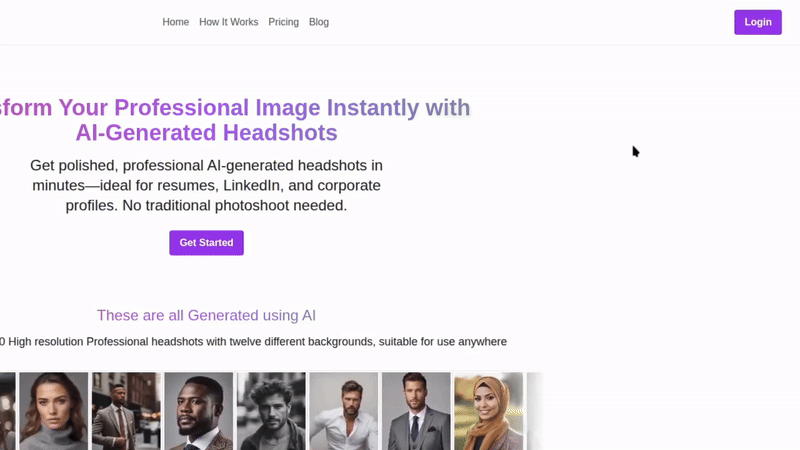The height and width of the screenshot is (450, 800).
Task: Click the 'Get polished, professional' description paragraph
Action: pyautogui.click(x=206, y=185)
